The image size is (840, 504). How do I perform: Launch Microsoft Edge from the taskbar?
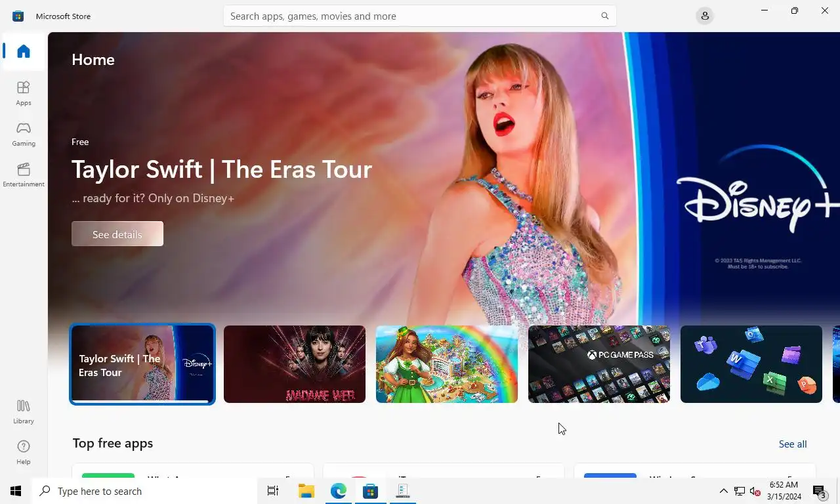[x=338, y=491]
